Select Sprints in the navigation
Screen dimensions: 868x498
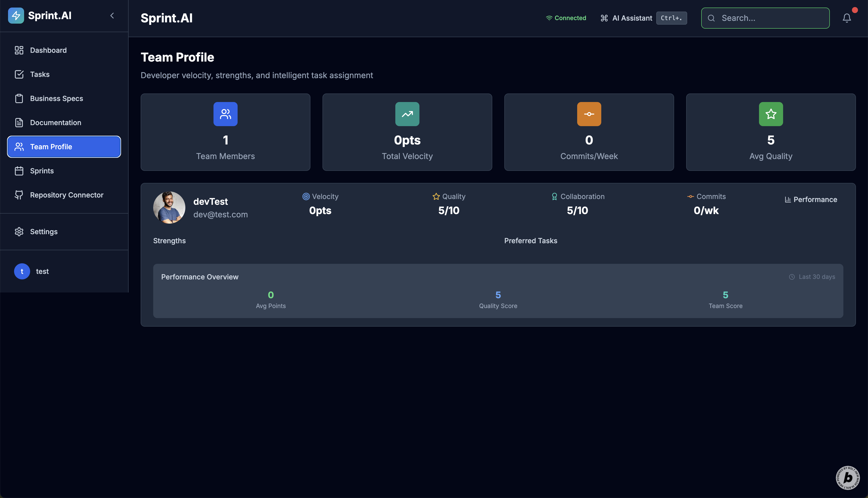42,171
